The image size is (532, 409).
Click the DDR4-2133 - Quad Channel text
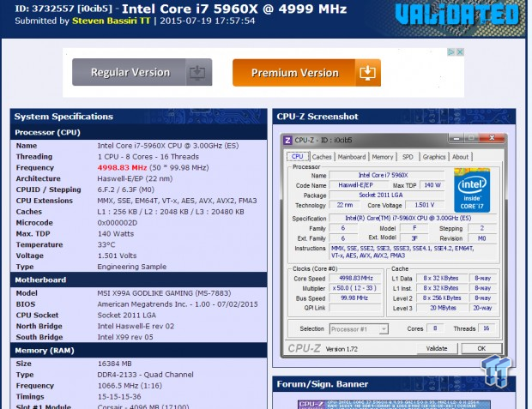coord(146,375)
